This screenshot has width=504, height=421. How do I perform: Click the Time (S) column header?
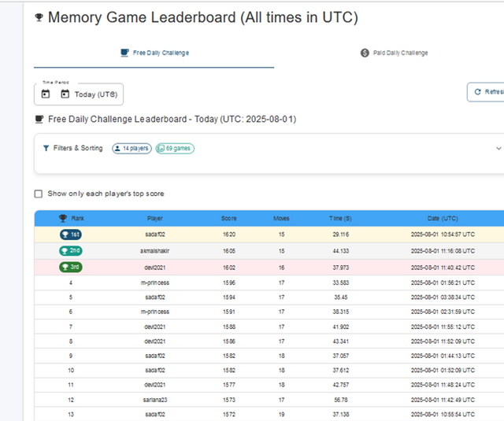pyautogui.click(x=340, y=218)
